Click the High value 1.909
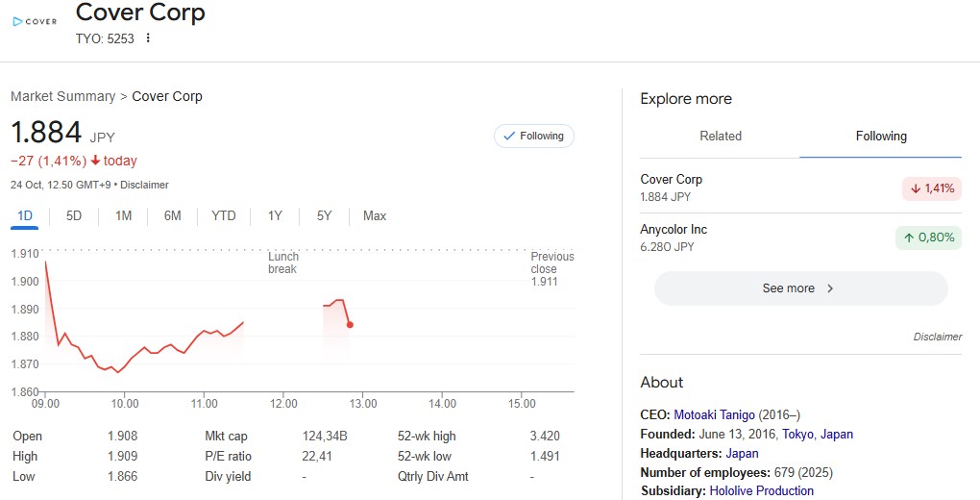 tap(123, 456)
